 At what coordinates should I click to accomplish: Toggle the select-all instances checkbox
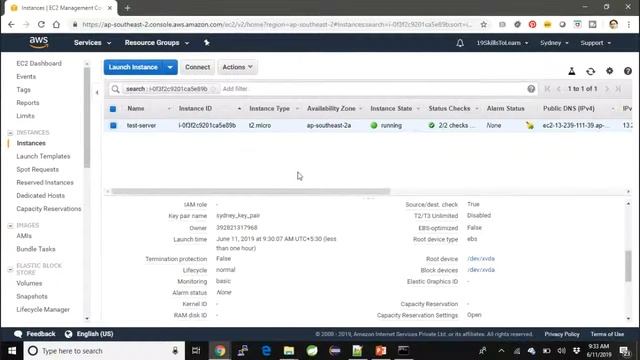pyautogui.click(x=113, y=109)
